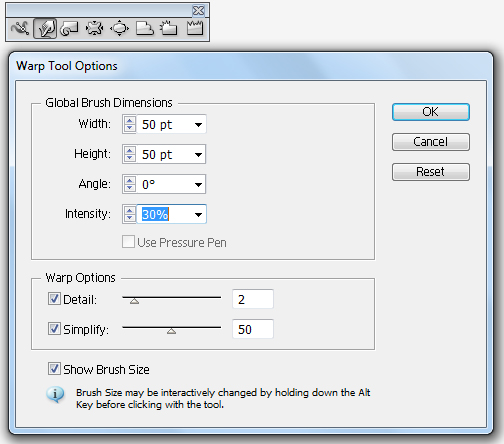Select the Warp tool in tool strip
This screenshot has width=504, height=444.
pos(45,29)
